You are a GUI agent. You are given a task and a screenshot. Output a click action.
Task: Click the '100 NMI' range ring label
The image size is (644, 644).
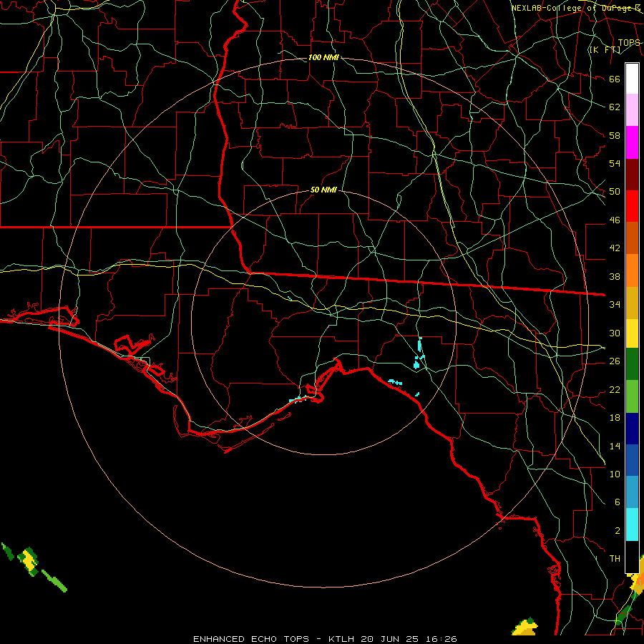pyautogui.click(x=323, y=57)
